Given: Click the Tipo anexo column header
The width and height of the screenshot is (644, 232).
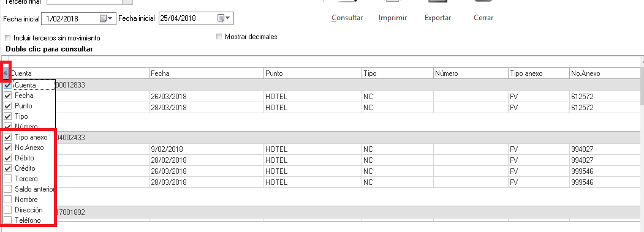Looking at the screenshot, I should pos(539,73).
